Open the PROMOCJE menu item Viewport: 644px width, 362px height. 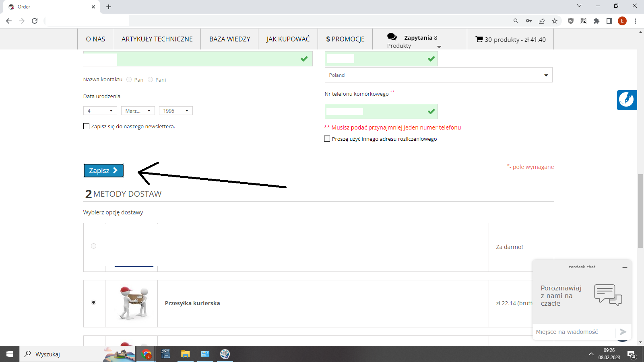click(345, 39)
